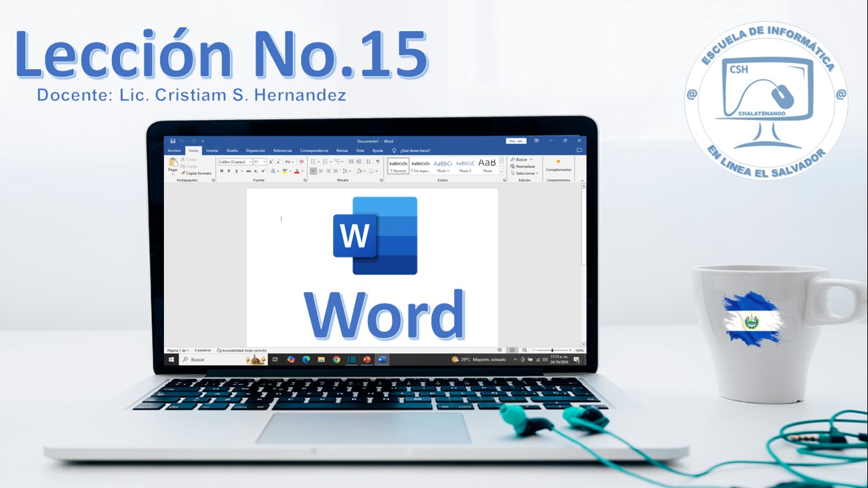Click the clear formatting eraser icon
The height and width of the screenshot is (488, 868).
tap(301, 162)
